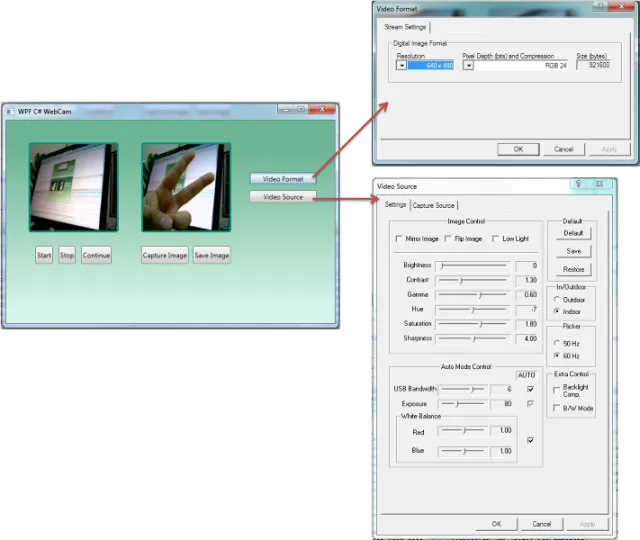Click Default button in Video Source
The width and height of the screenshot is (640, 540).
coord(573,233)
